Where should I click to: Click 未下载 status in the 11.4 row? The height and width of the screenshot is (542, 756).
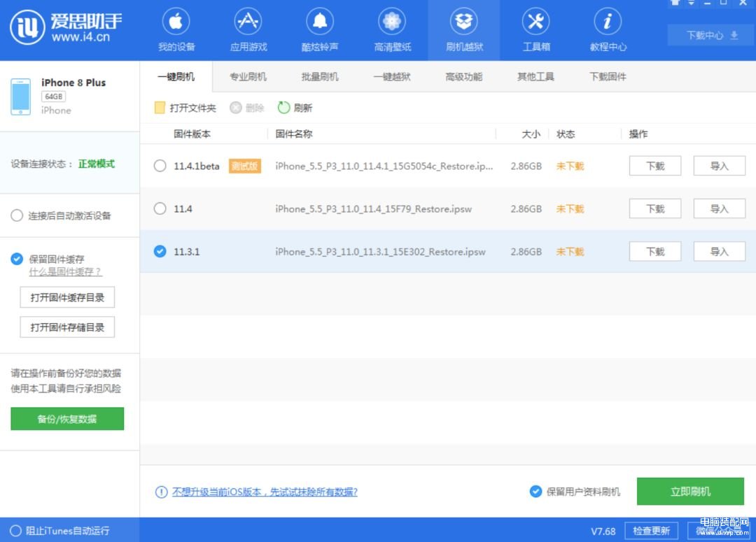tap(570, 208)
